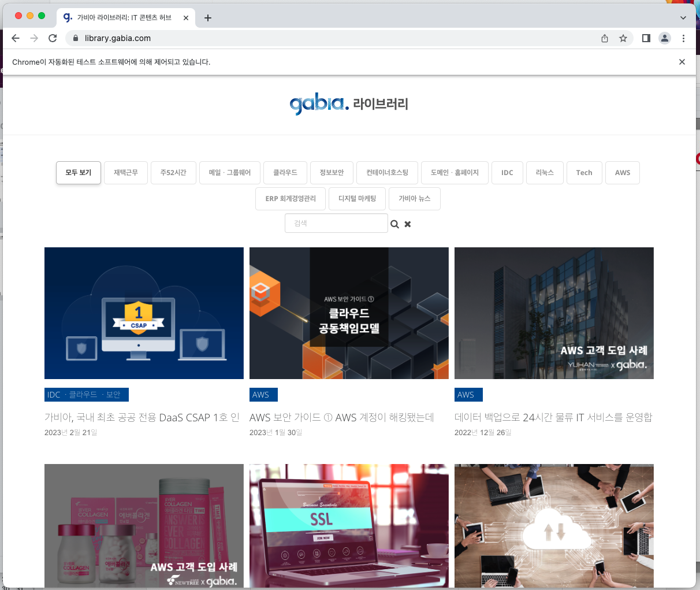Toggle the browser side panel icon
Viewport: 700px width, 590px height.
[x=646, y=38]
